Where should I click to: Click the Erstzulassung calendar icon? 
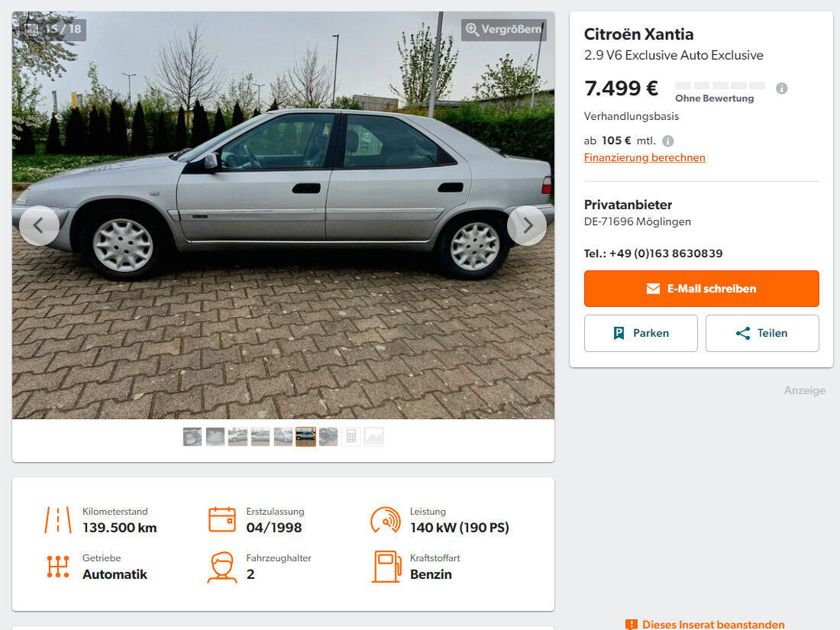[221, 519]
